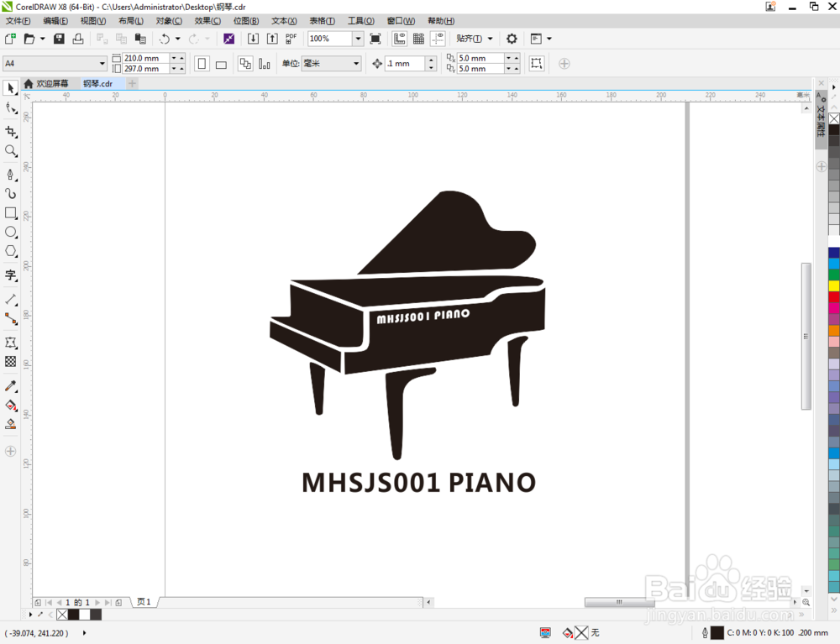This screenshot has width=840, height=644.
Task: Set page to portrait orientation
Action: (202, 64)
